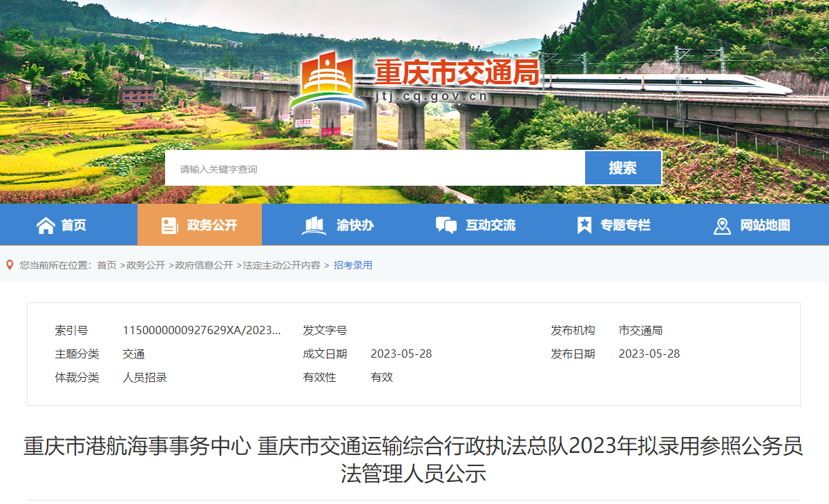Select the 互动交流 menu item

[x=476, y=225]
